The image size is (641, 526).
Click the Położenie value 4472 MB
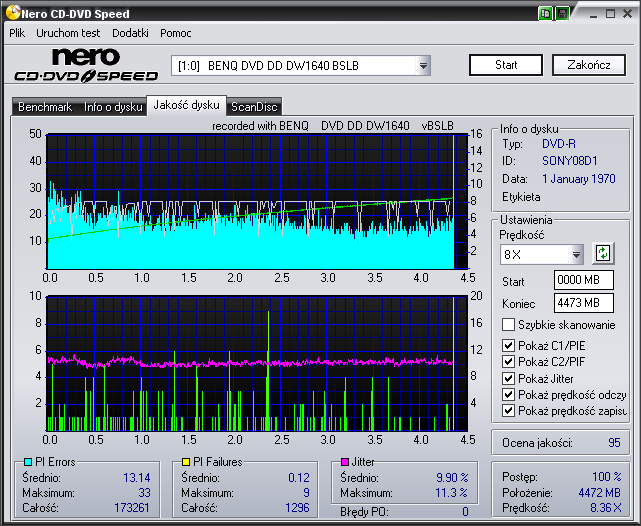599,493
